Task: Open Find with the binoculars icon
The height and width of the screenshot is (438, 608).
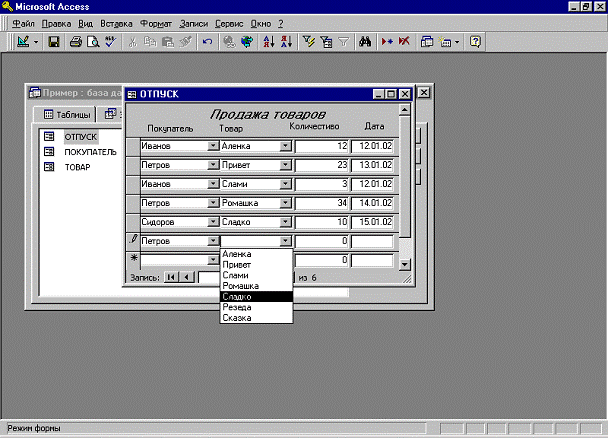Action: [x=364, y=42]
